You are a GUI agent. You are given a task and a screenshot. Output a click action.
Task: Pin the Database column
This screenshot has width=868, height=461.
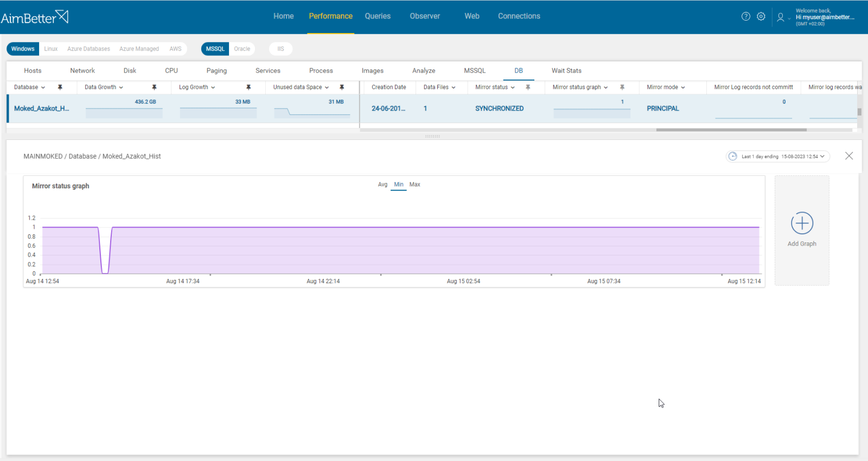60,87
